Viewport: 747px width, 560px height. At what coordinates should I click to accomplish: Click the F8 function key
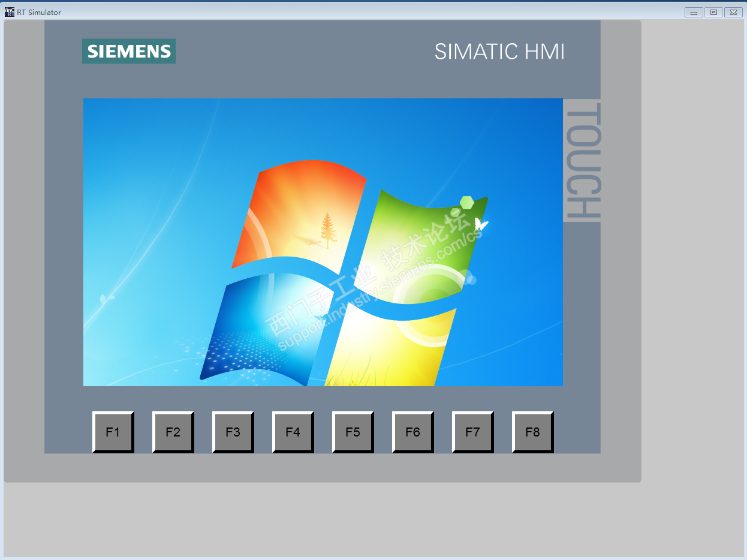click(x=533, y=432)
